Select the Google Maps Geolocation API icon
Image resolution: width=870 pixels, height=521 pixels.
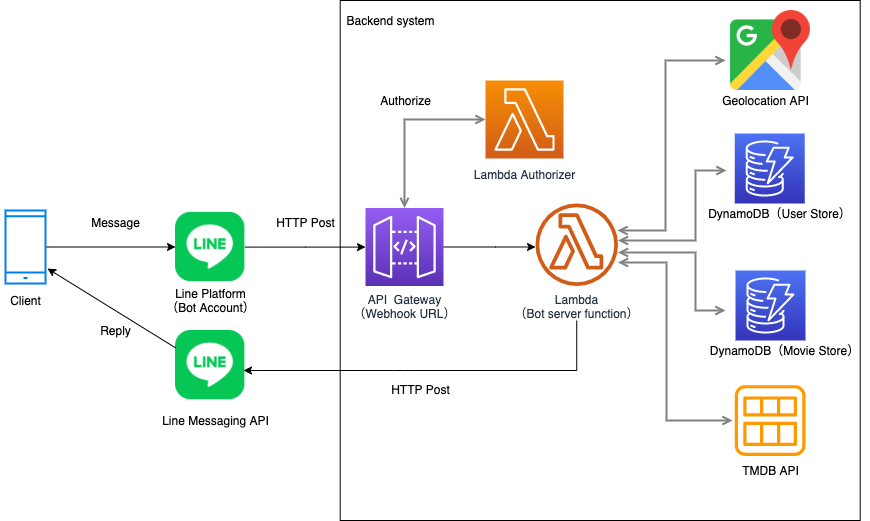click(770, 50)
